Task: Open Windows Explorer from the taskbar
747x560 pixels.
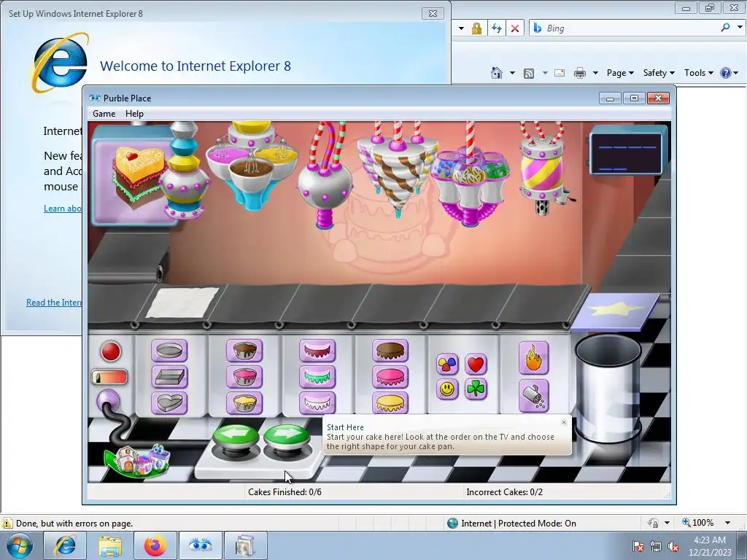Action: [111, 545]
